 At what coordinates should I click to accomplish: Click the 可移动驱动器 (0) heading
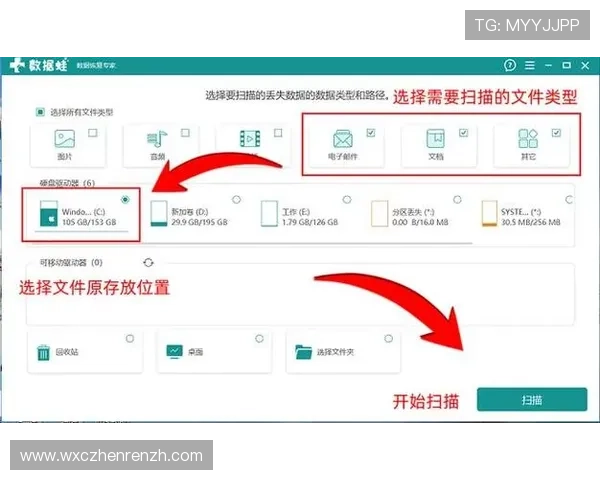pyautogui.click(x=71, y=263)
